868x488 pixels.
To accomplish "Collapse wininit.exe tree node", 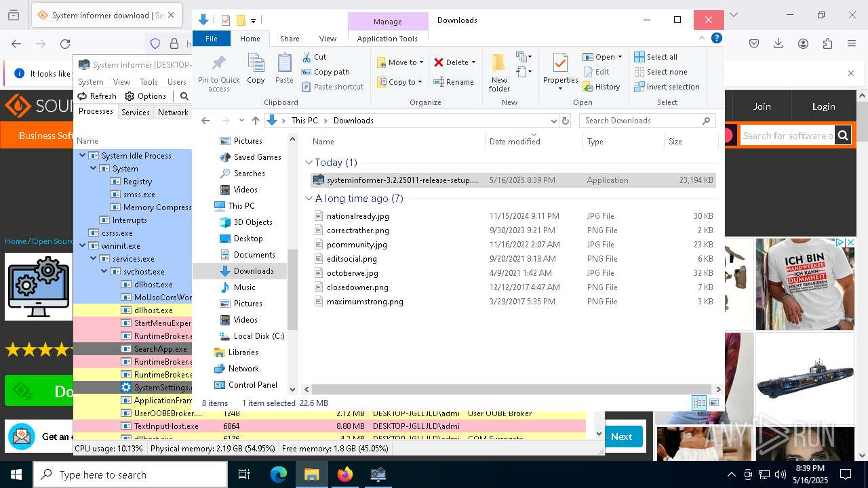I will click(x=83, y=245).
